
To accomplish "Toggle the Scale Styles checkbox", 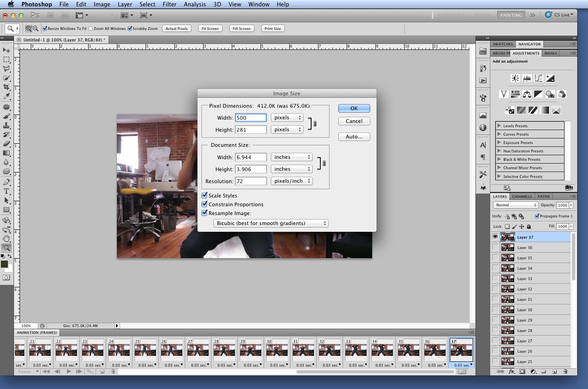I will click(x=205, y=195).
